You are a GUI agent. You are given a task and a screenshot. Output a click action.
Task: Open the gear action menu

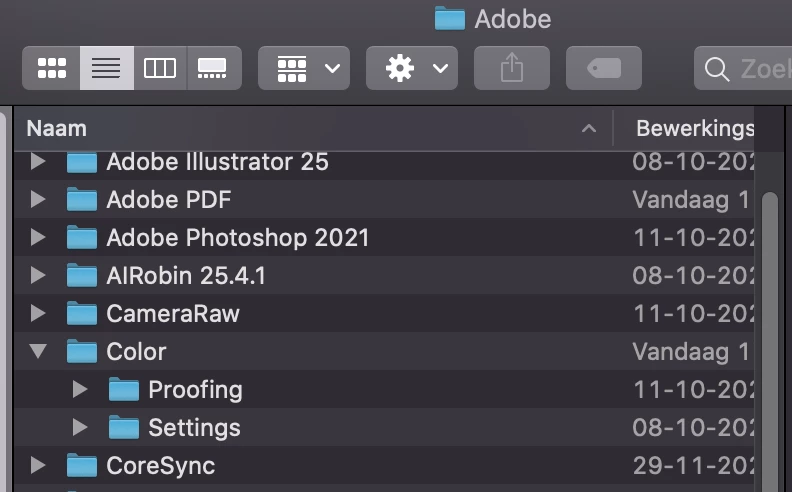[412, 68]
